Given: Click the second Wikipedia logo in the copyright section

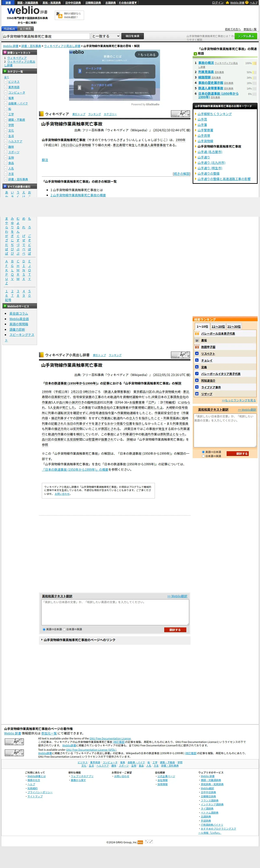Looking at the screenshot, I should click(x=14, y=753).
